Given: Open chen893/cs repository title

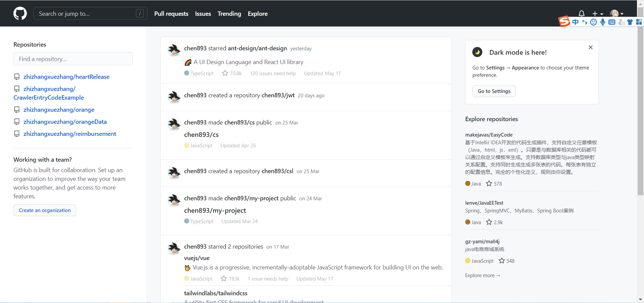Looking at the screenshot, I should 201,135.
